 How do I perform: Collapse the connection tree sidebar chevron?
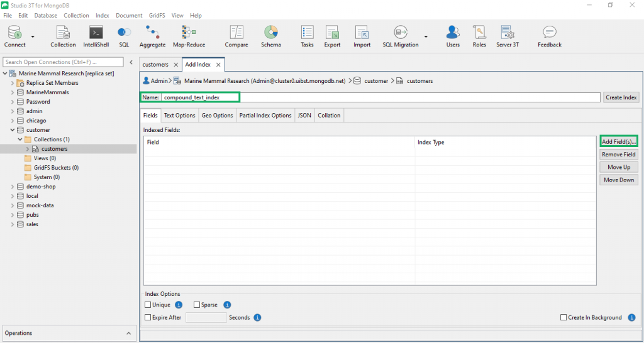131,62
